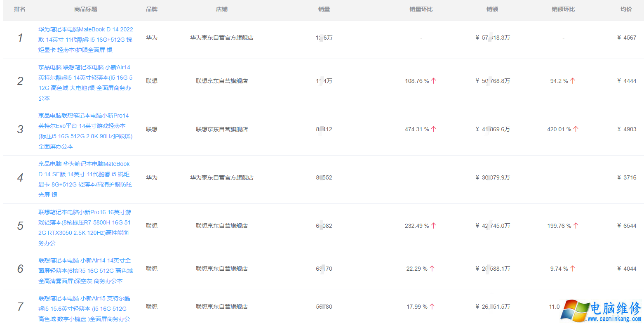
Task: Click the 销额 column header
Action: [492, 9]
